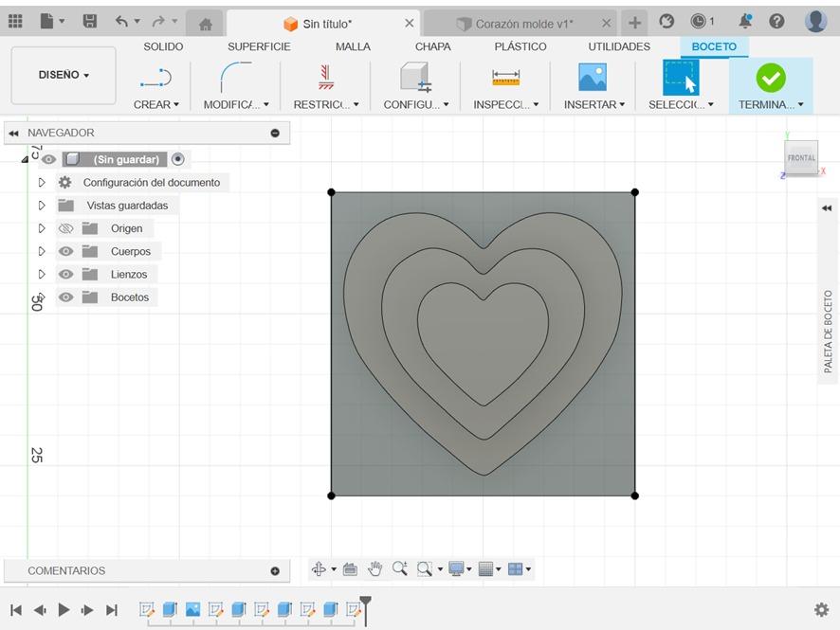Select the pan hand tool in navigation bar
Viewport: 840px width, 630px height.
point(374,568)
